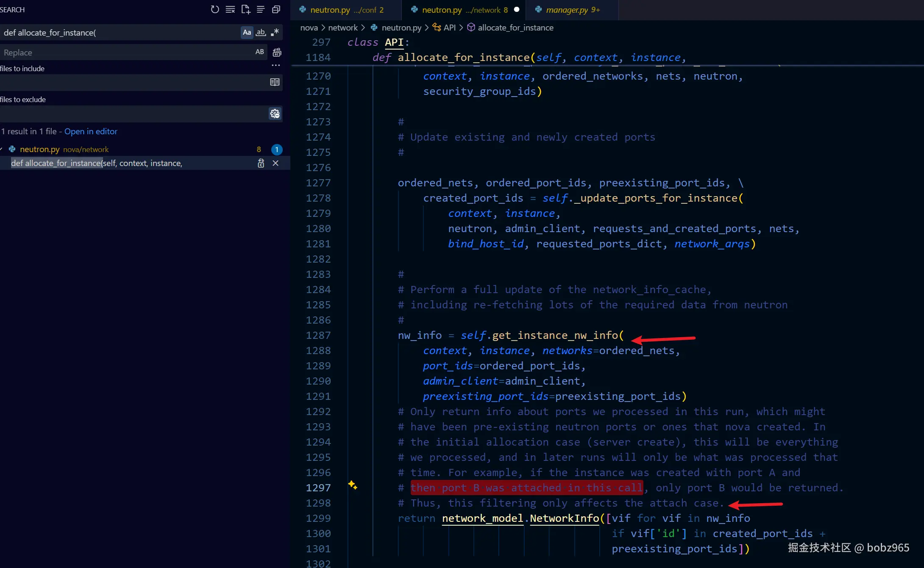This screenshot has height=568, width=924.
Task: Click the code action sparkle icon
Action: pos(353,485)
